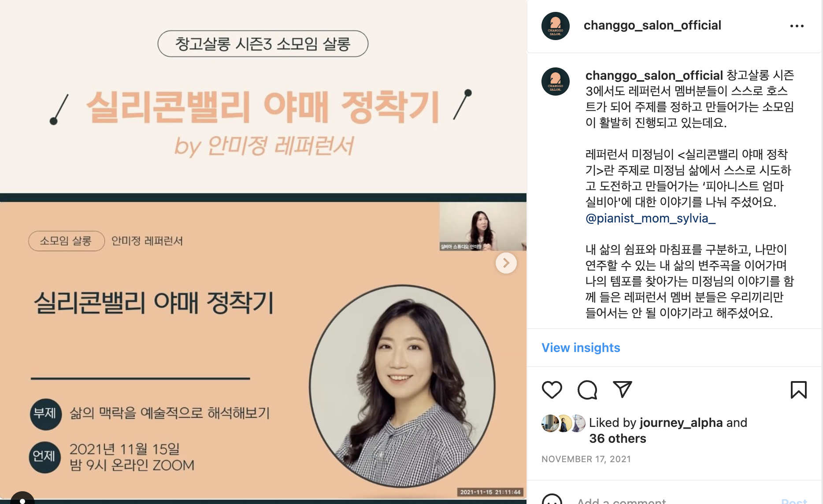The width and height of the screenshot is (823, 504).
Task: Open comments with the speech bubble icon
Action: tap(587, 390)
